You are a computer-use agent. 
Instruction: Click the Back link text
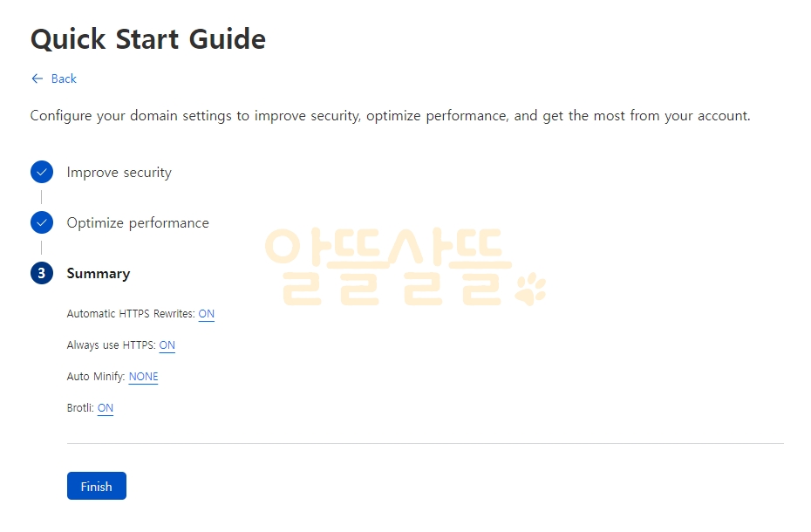(x=64, y=78)
